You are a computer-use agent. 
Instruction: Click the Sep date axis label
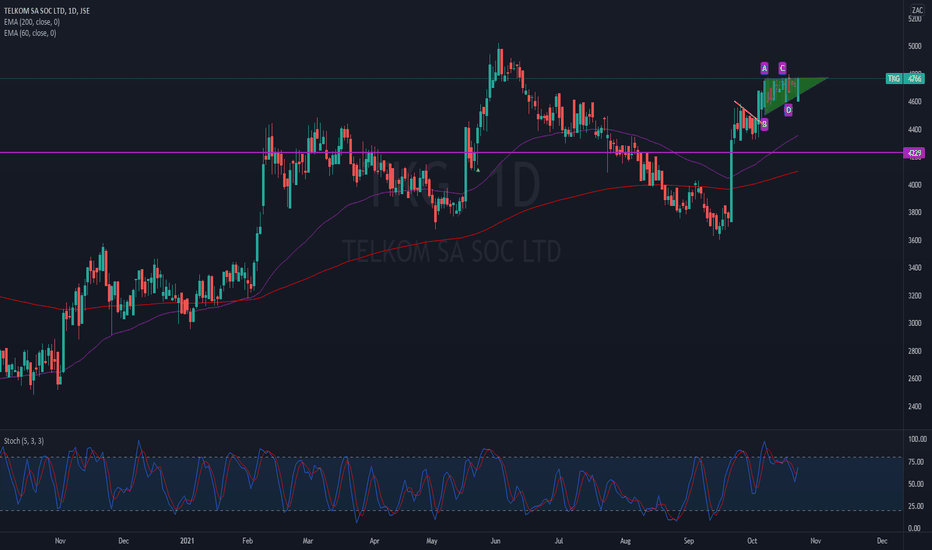[x=688, y=541]
